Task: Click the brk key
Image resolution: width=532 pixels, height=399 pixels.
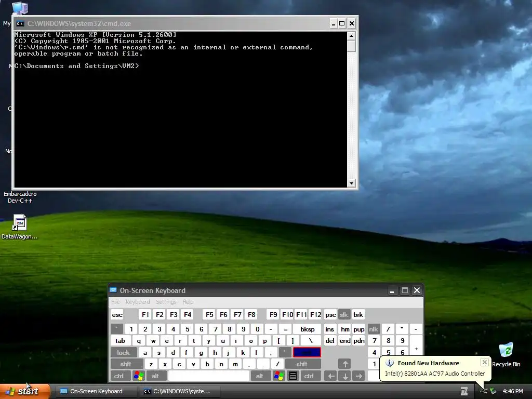Action: point(358,314)
